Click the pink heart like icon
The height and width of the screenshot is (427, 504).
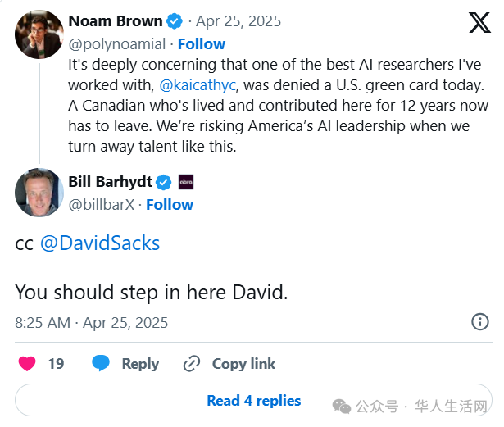[x=27, y=364]
